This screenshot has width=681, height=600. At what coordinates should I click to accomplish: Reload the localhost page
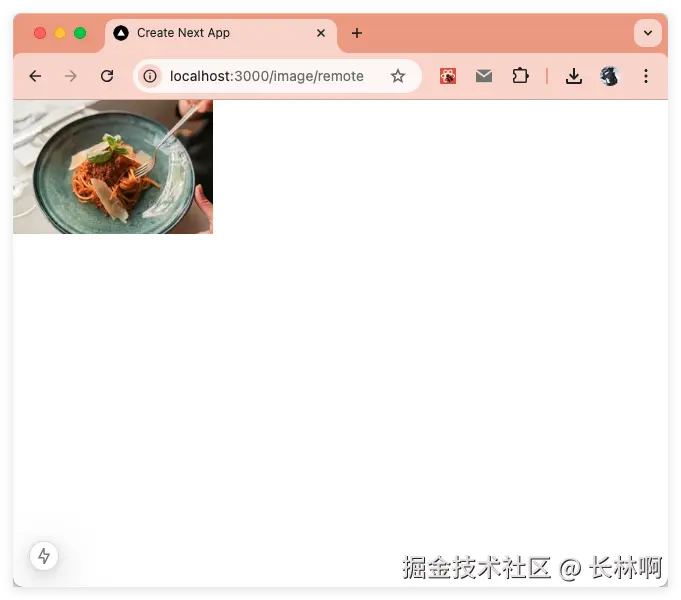(x=107, y=76)
